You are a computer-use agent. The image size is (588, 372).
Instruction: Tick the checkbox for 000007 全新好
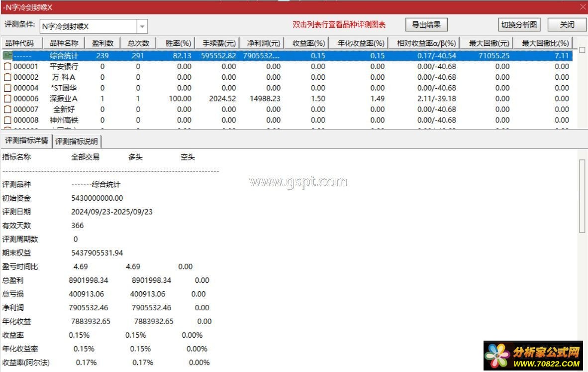[x=7, y=109]
